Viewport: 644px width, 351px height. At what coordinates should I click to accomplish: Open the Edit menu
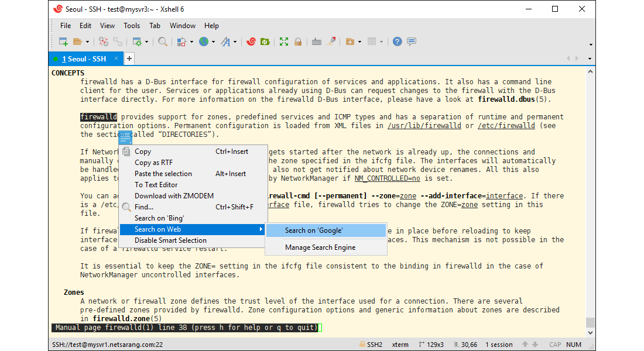coord(85,26)
